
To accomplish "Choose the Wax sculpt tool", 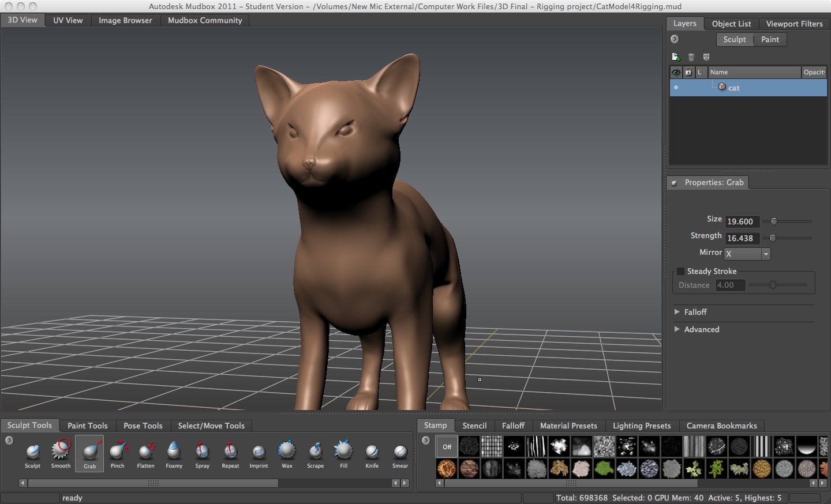I will click(x=287, y=453).
